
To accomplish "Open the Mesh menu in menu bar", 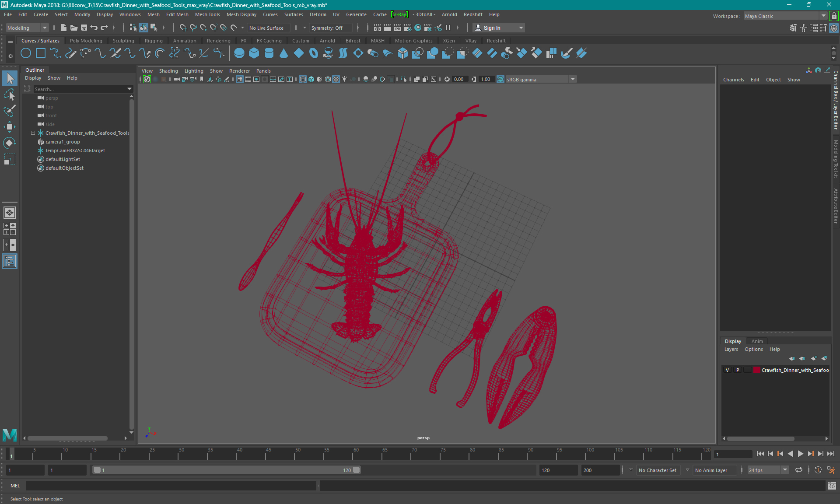I will (x=152, y=14).
